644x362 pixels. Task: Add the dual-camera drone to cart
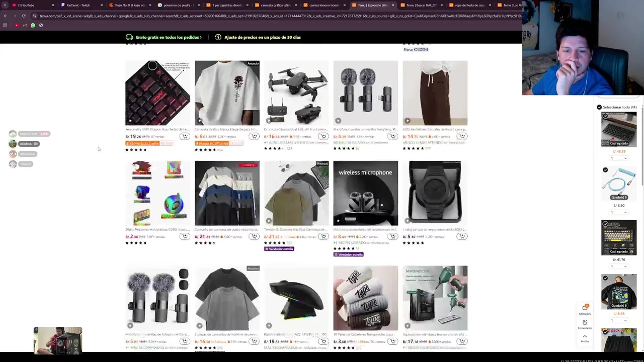coord(323,136)
